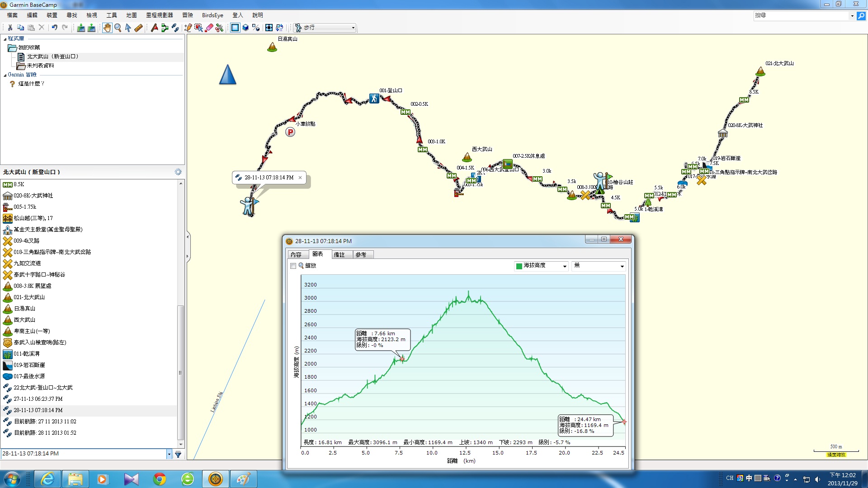Select the New Route tool
The height and width of the screenshot is (488, 868).
pyautogui.click(x=165, y=28)
